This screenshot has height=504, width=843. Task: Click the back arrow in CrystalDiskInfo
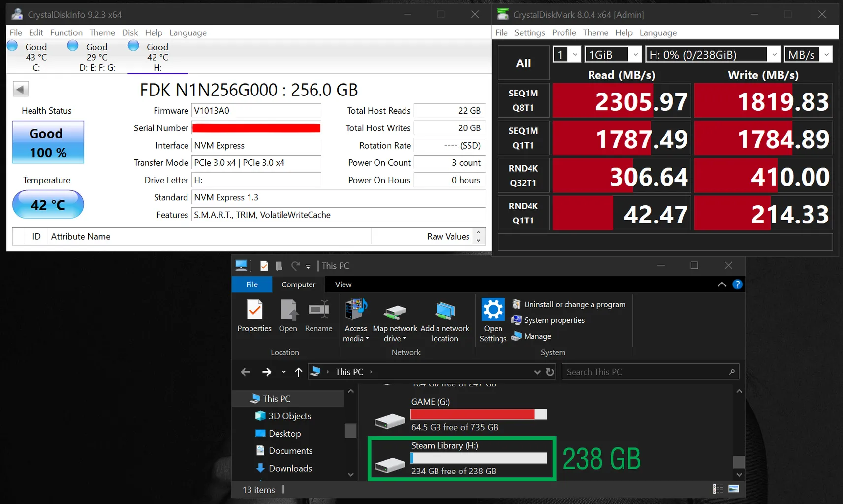(20, 89)
